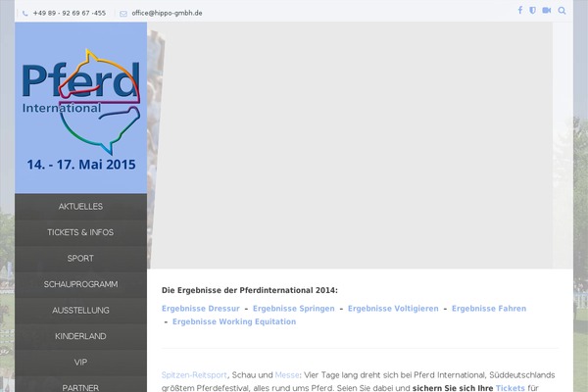Open the AUSSTELLUNG menu item
588x392 pixels.
tap(80, 311)
